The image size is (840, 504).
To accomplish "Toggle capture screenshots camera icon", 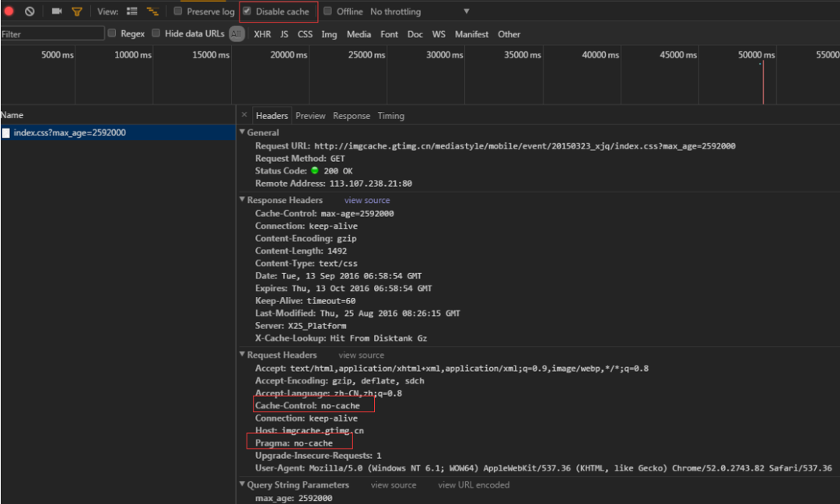I will pyautogui.click(x=56, y=11).
